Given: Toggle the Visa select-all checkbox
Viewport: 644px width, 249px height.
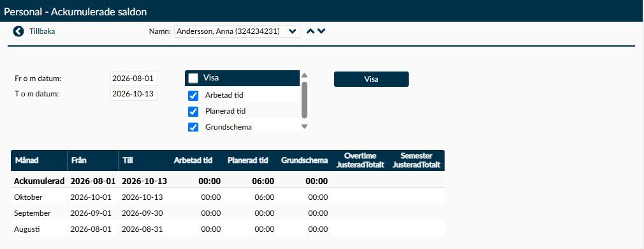Looking at the screenshot, I should pos(193,78).
